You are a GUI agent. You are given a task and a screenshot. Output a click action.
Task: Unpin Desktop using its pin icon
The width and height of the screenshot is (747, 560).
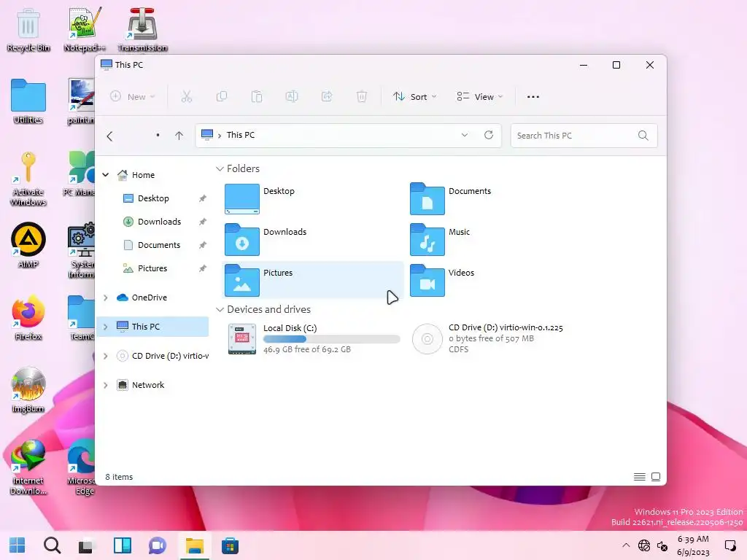(x=203, y=198)
